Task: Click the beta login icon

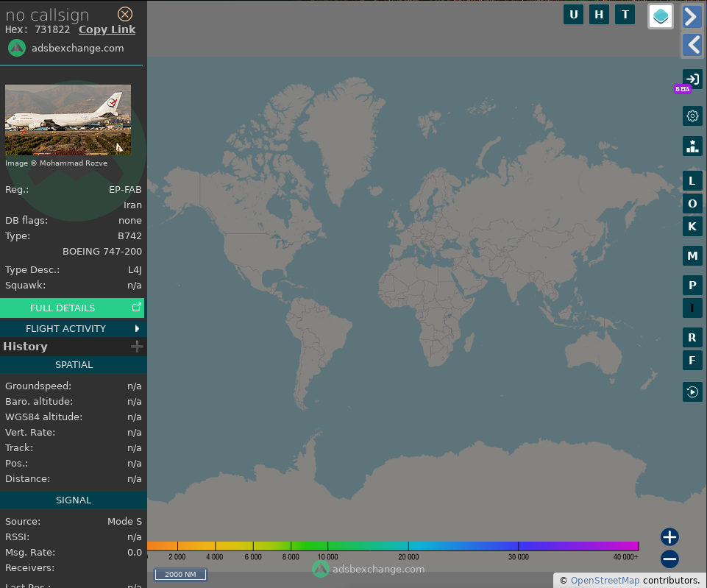Action: pos(692,79)
